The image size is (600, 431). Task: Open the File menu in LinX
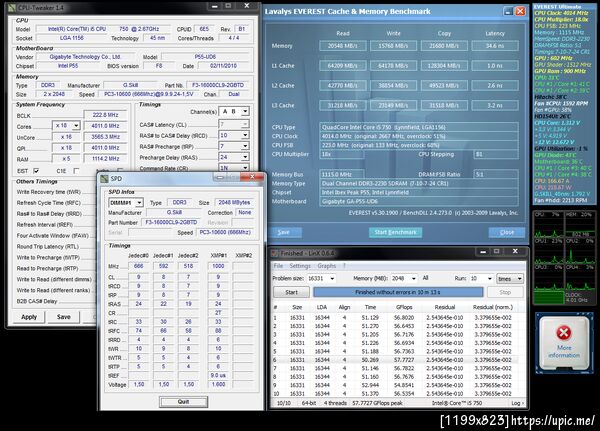tap(279, 266)
